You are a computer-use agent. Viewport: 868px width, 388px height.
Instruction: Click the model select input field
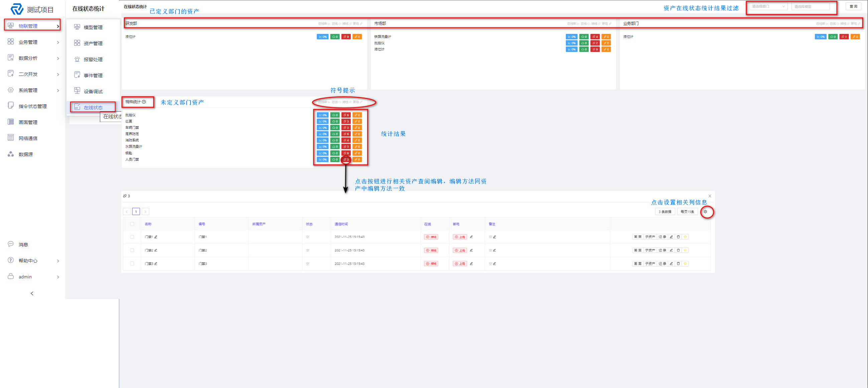810,6
